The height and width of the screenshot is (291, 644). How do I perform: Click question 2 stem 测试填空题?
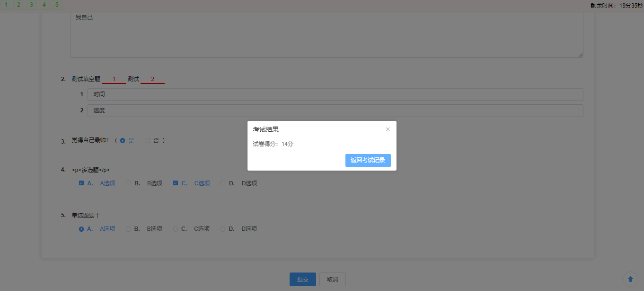tap(86, 79)
